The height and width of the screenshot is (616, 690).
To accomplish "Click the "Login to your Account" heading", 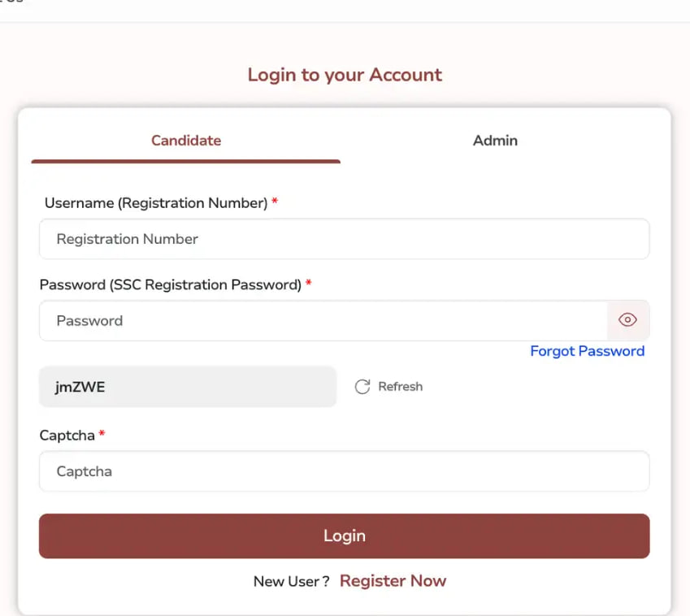I will 345,75.
